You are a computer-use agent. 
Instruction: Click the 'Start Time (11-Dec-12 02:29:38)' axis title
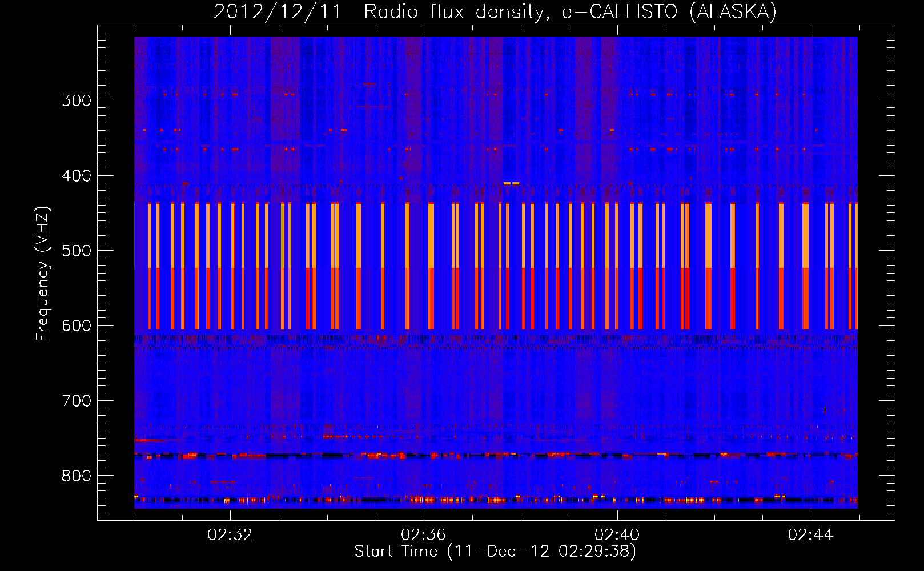[495, 552]
